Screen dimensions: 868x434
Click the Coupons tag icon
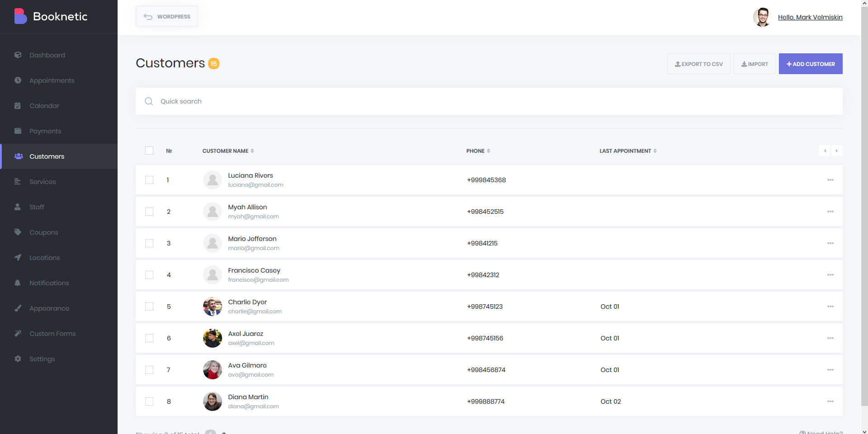point(18,232)
